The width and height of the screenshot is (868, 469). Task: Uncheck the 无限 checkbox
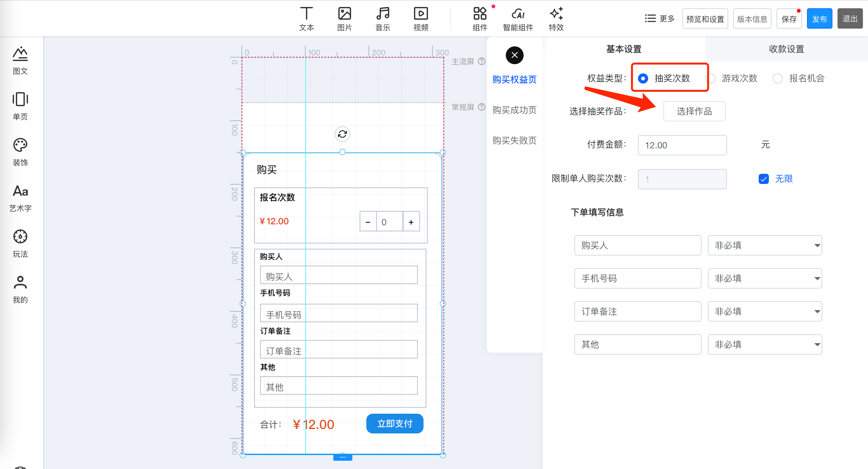click(x=763, y=179)
